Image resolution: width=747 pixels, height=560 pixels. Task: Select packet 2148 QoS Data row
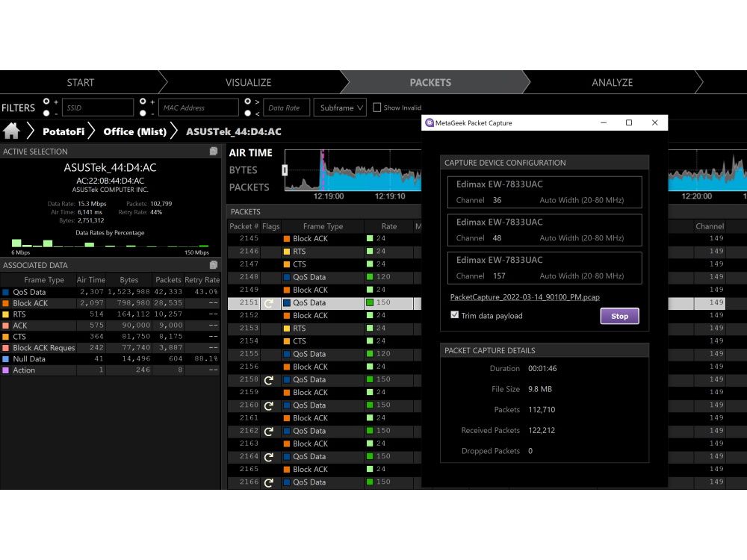point(324,277)
